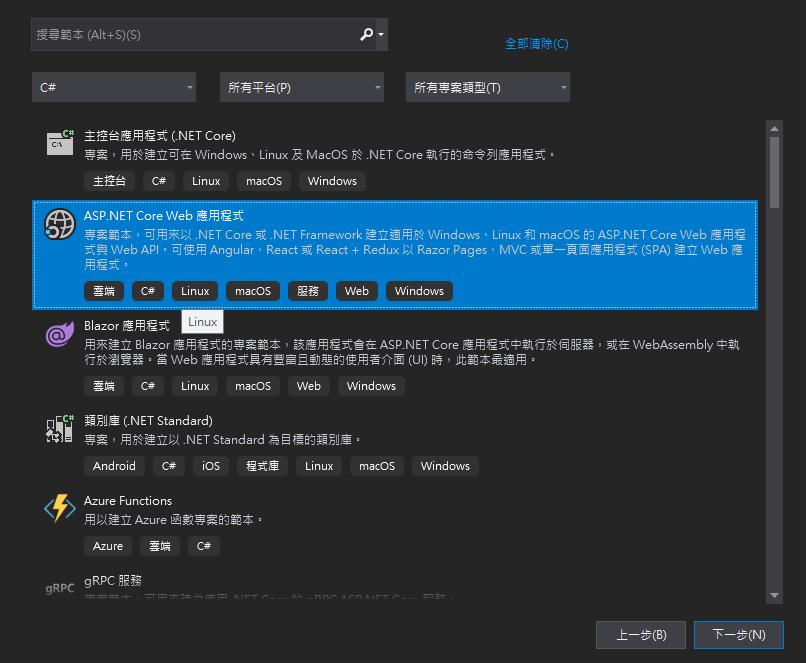Open the C# language dropdown
The image size is (806, 663).
tap(114, 87)
